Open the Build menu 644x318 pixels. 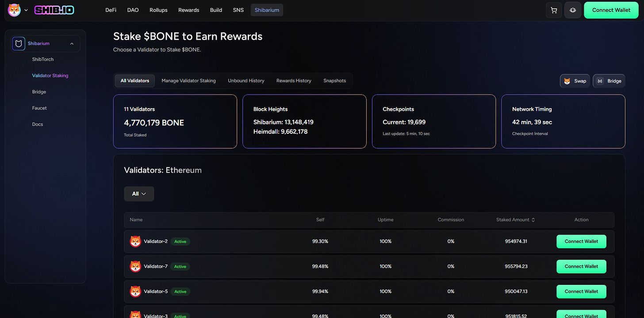point(216,10)
